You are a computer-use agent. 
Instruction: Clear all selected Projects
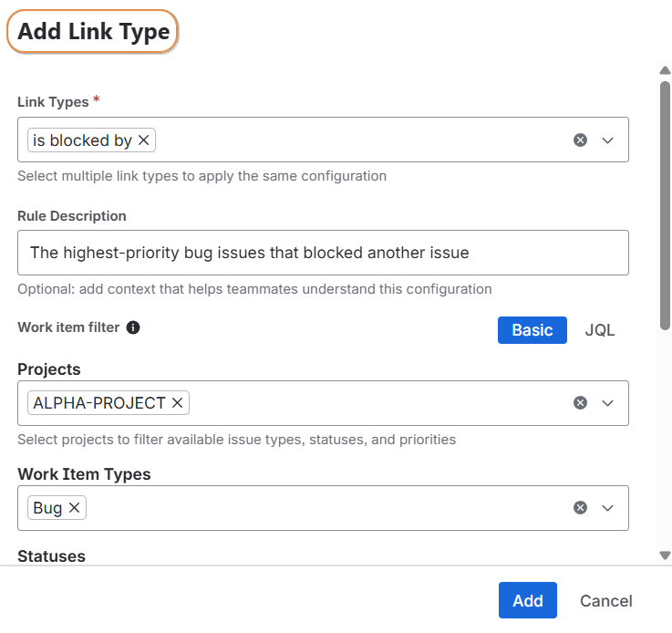580,403
